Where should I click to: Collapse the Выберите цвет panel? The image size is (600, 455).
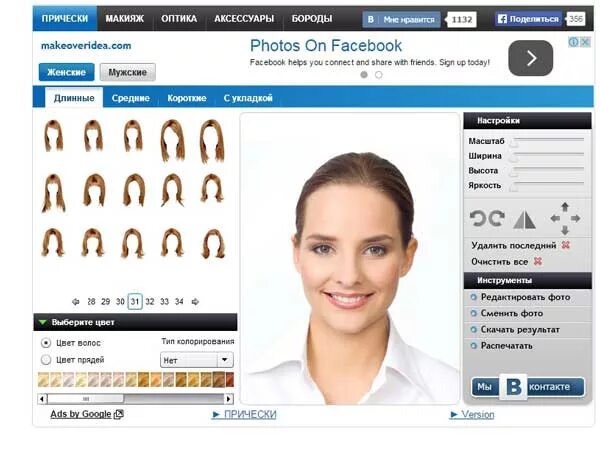[42, 323]
